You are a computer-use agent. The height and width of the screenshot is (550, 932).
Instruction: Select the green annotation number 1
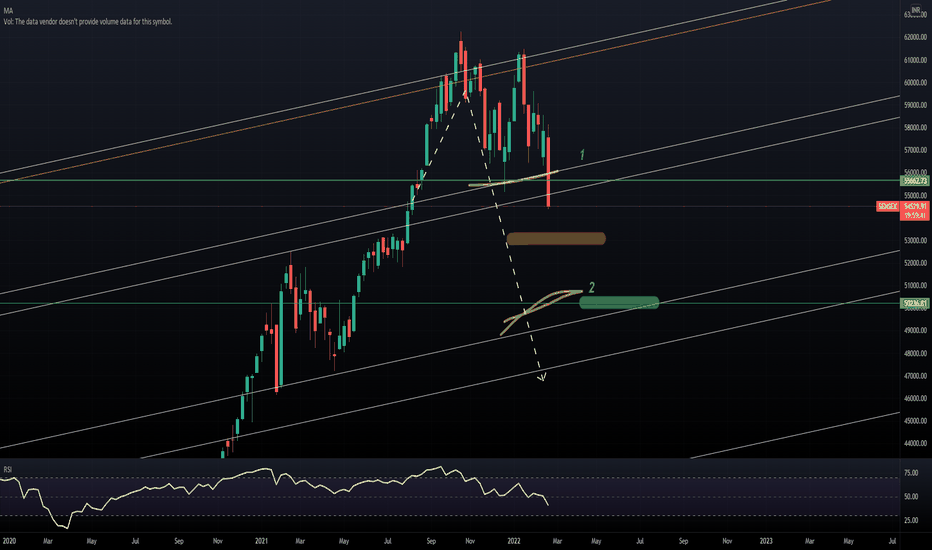click(582, 155)
